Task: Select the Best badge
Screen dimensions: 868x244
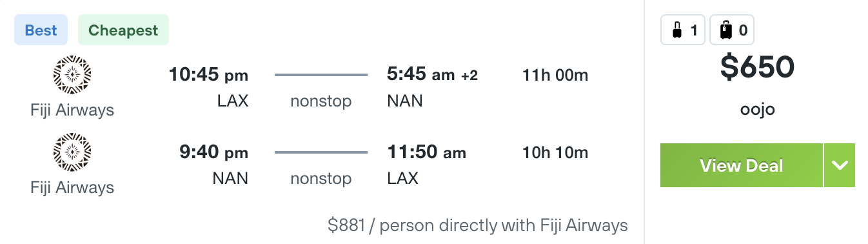Action: pyautogui.click(x=41, y=30)
